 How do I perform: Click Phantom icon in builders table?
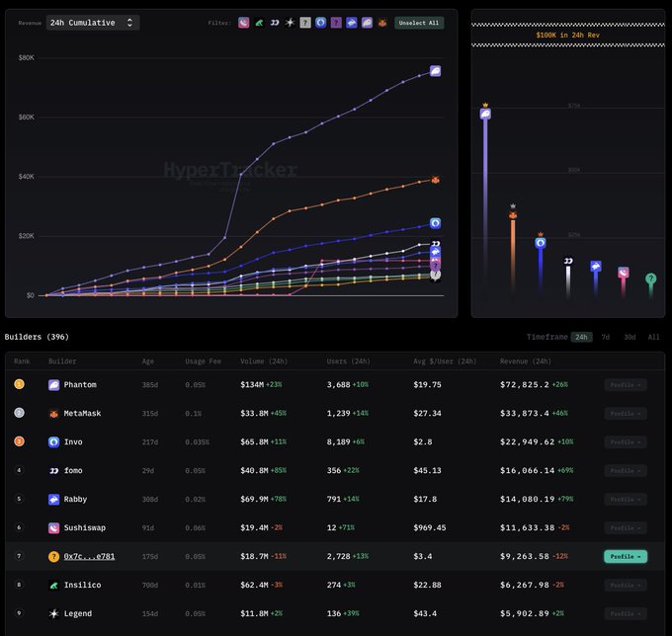(x=53, y=384)
